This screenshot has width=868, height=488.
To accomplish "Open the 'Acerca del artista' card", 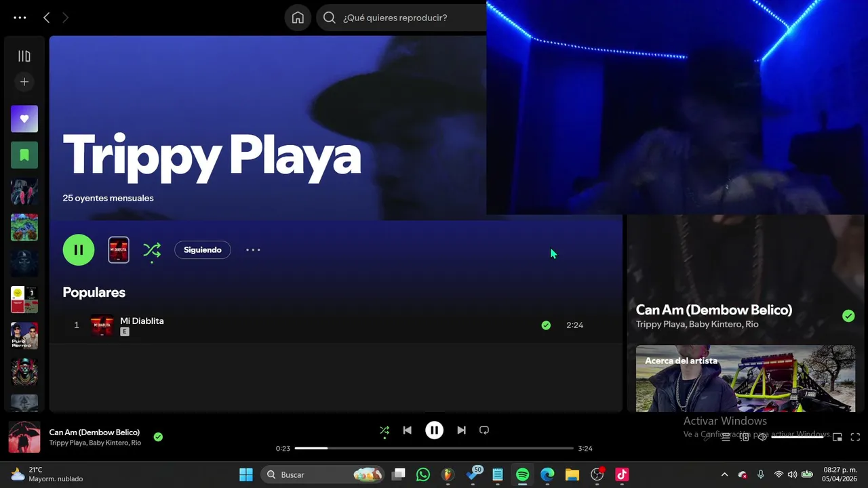I will coord(745,378).
